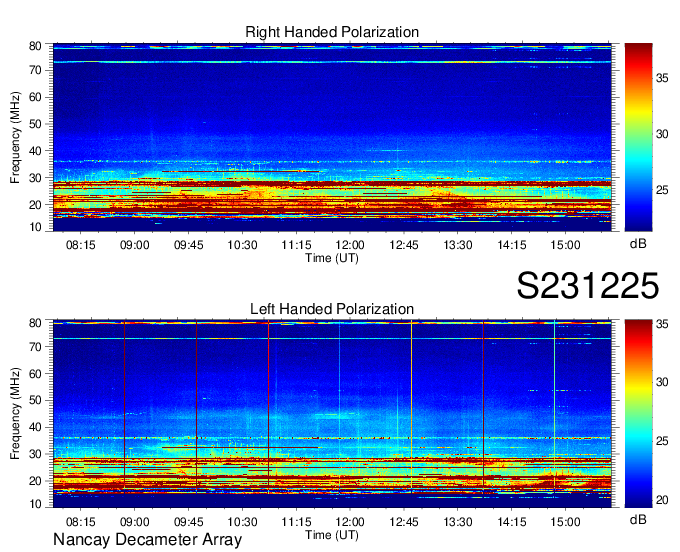Click the 30 value on the left-handed color bar

pyautogui.click(x=662, y=382)
